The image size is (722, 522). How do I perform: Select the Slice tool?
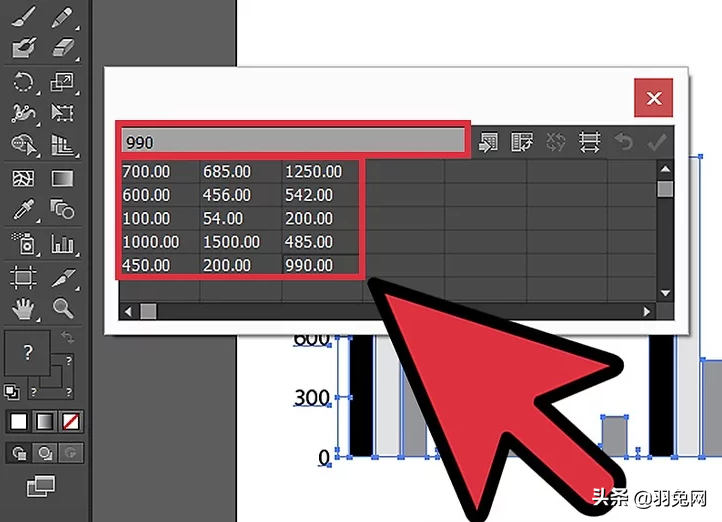[62, 277]
